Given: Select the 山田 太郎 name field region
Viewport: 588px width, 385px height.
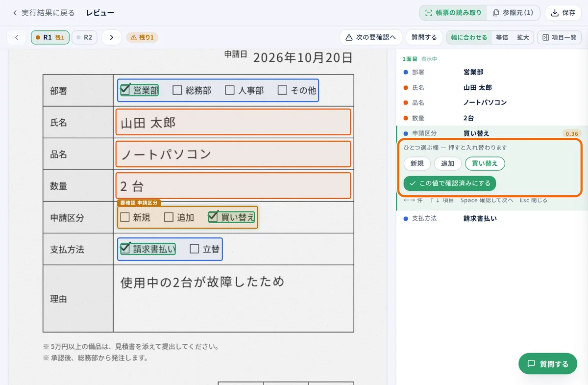Looking at the screenshot, I should tap(233, 122).
